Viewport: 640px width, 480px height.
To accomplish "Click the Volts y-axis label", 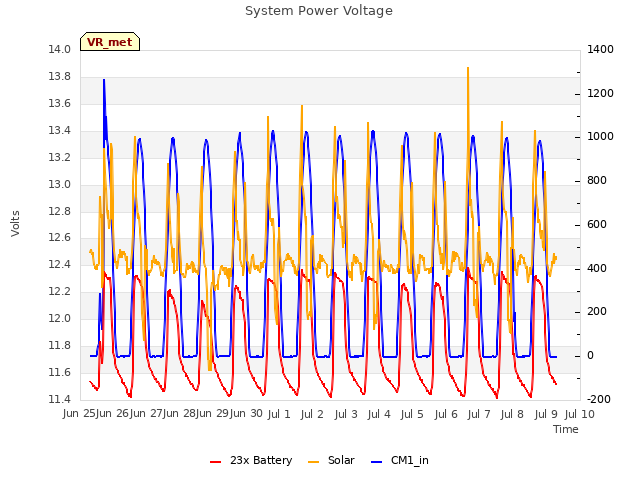I will tap(15, 223).
